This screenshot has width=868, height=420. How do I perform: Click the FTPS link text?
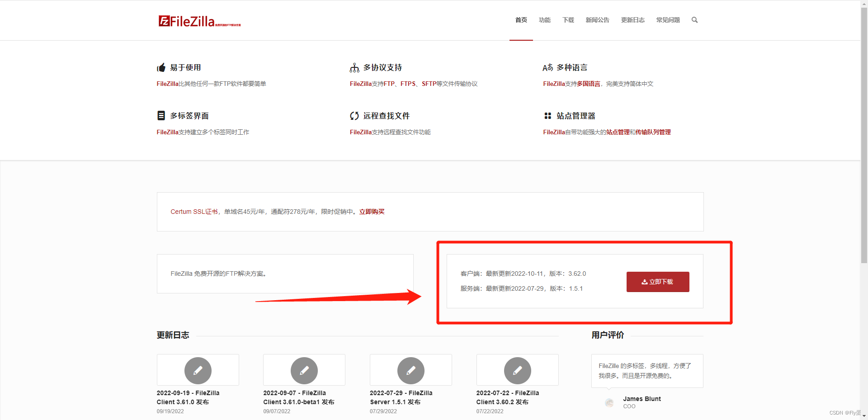408,84
